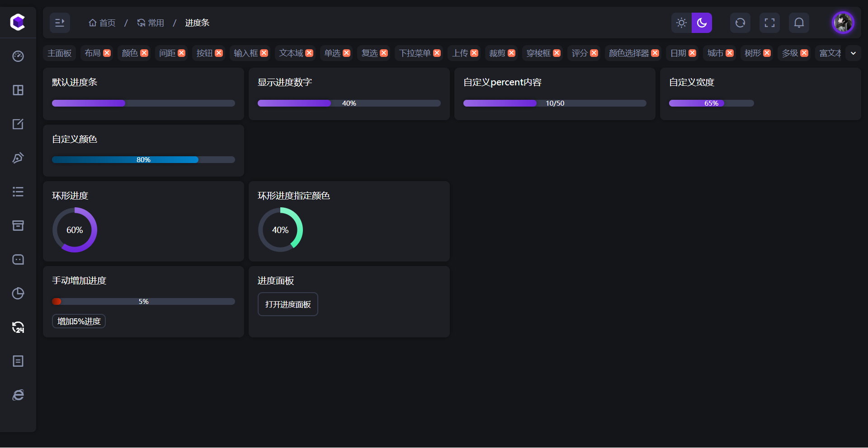This screenshot has height=448, width=868.
Task: Switch to the 间距 tab
Action: point(167,53)
